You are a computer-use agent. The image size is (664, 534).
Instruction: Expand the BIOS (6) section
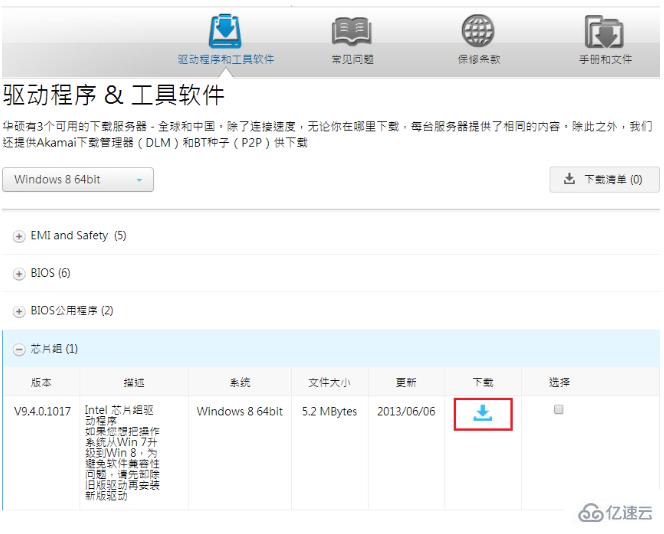click(19, 274)
